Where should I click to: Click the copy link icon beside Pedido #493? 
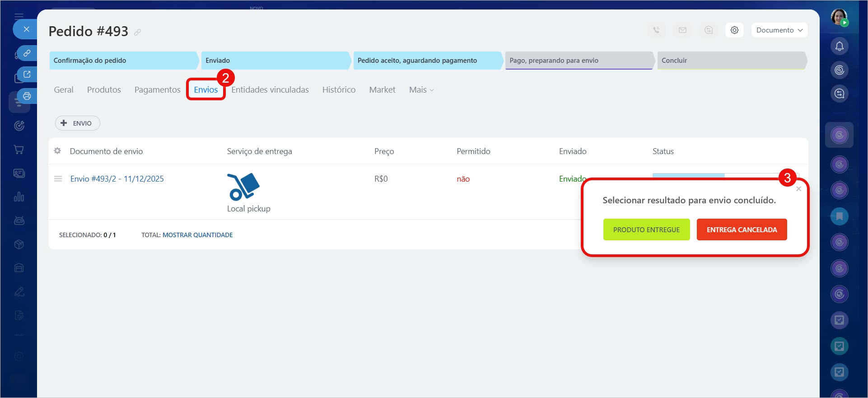[x=138, y=32]
